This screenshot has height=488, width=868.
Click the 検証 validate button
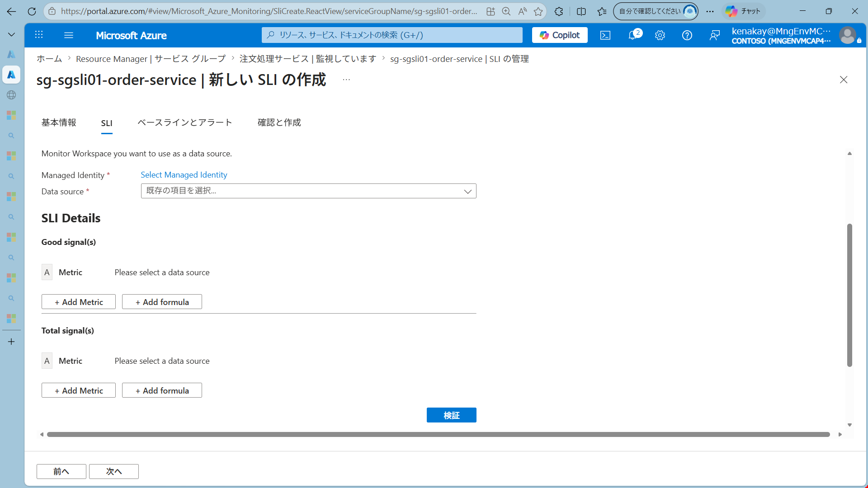451,415
